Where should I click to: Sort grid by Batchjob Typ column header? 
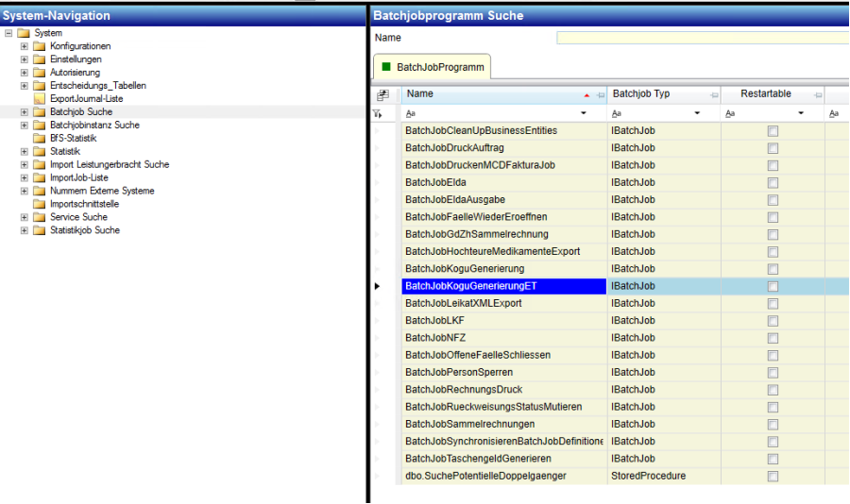pos(652,94)
